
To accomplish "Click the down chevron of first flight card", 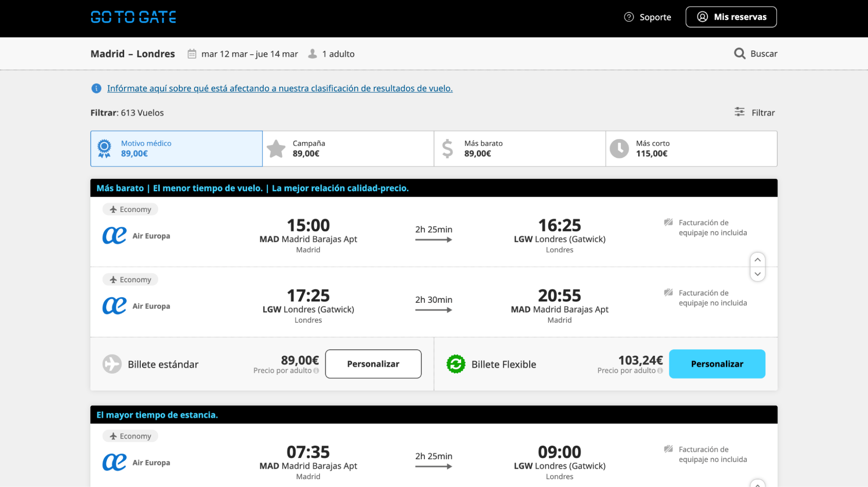I will tap(757, 274).
